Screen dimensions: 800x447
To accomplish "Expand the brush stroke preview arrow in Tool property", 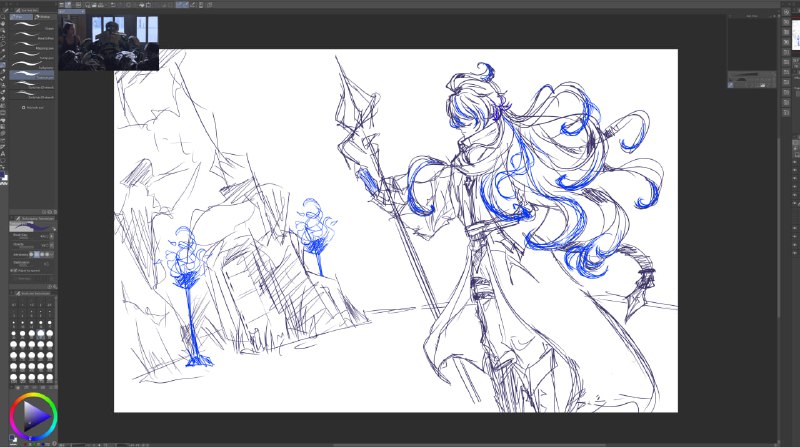I will pos(54,229).
